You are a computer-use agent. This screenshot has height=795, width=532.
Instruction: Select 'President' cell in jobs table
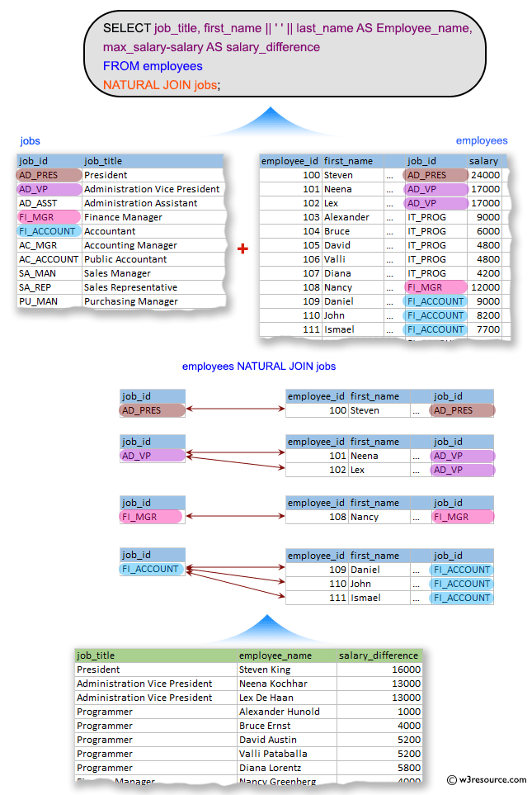[x=153, y=175]
